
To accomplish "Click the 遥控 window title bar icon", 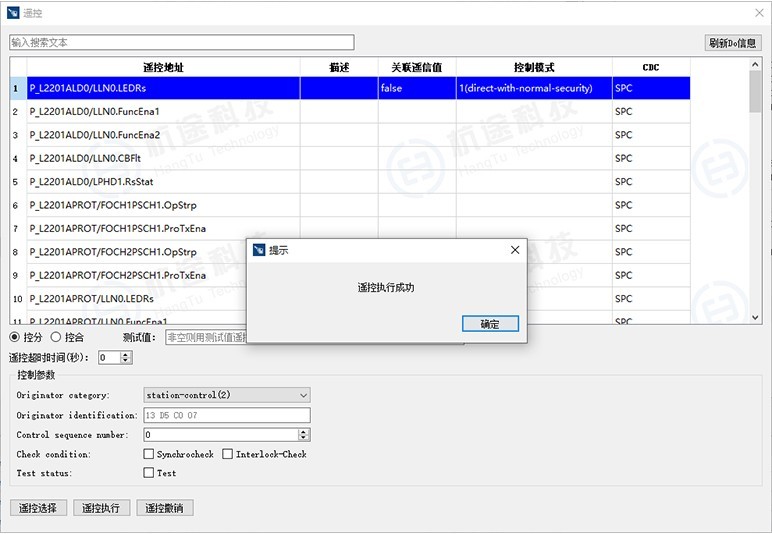I will (x=14, y=13).
